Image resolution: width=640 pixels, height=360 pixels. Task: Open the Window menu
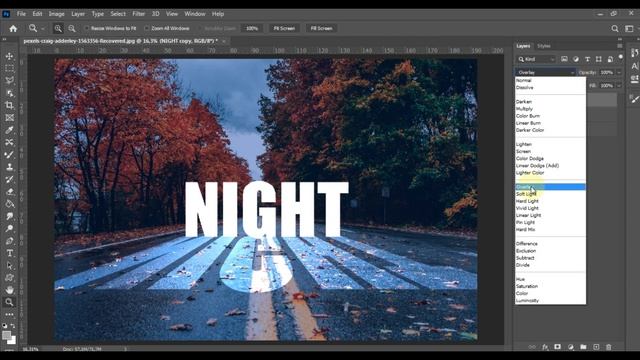[x=195, y=14]
